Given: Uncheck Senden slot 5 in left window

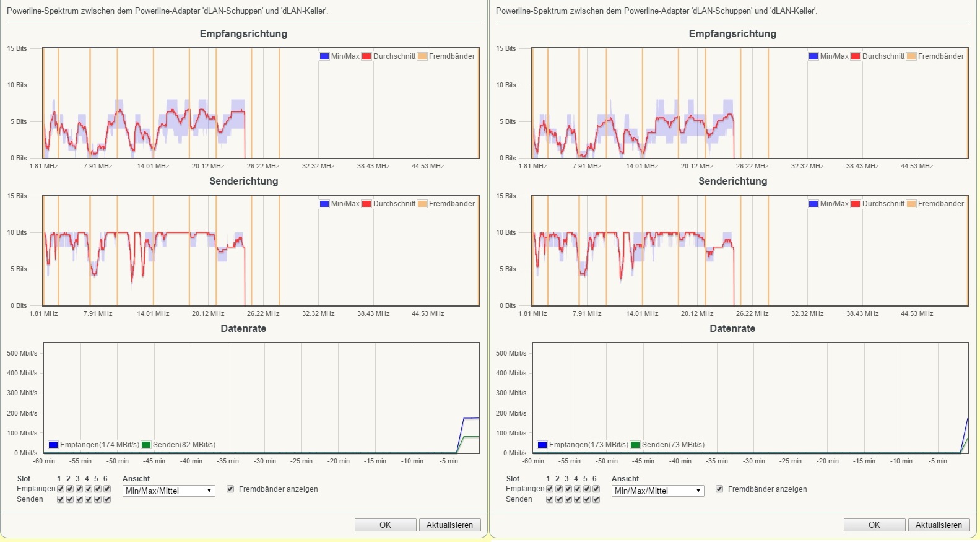Looking at the screenshot, I should click(98, 499).
